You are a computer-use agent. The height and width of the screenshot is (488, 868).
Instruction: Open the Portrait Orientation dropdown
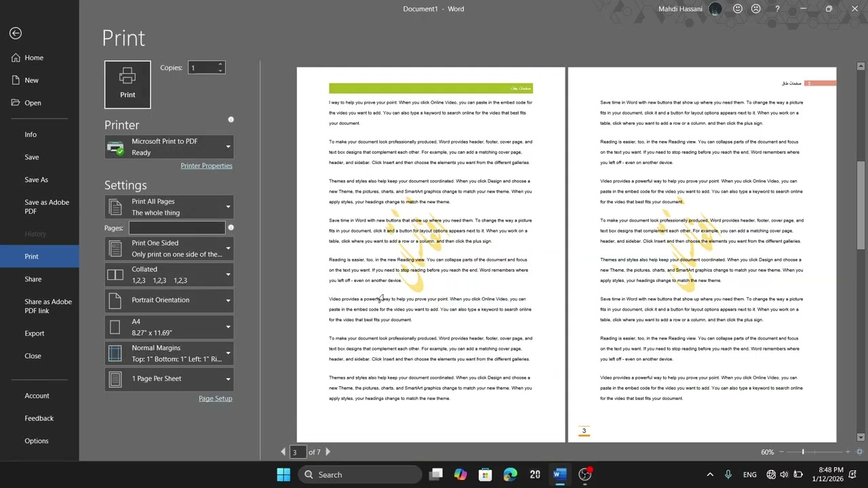(x=169, y=300)
